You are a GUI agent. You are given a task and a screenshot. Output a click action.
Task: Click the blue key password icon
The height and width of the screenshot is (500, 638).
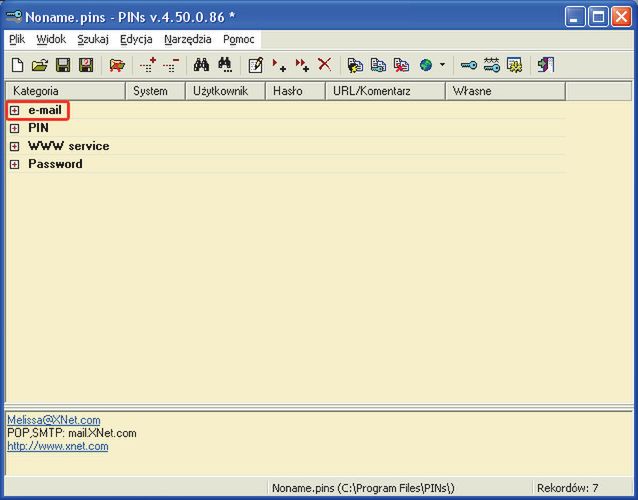click(468, 65)
